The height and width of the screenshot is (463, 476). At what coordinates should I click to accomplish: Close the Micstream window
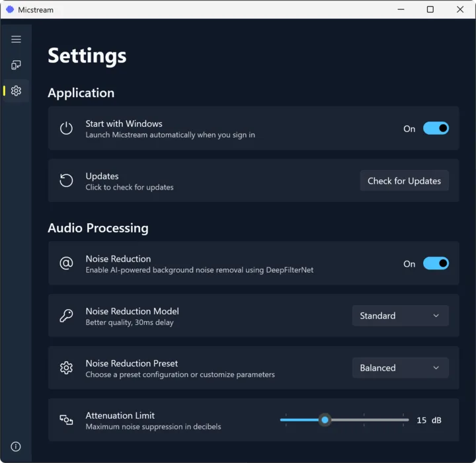[x=460, y=9]
